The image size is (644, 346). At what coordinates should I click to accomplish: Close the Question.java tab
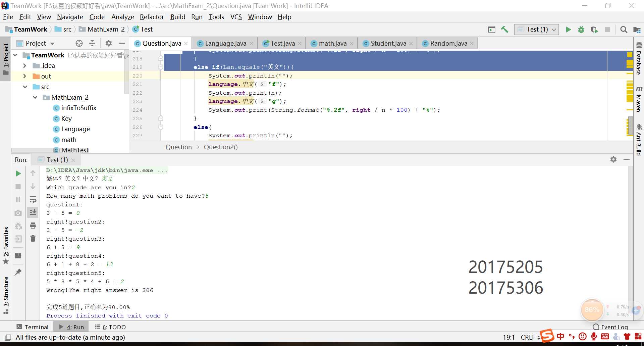point(186,44)
